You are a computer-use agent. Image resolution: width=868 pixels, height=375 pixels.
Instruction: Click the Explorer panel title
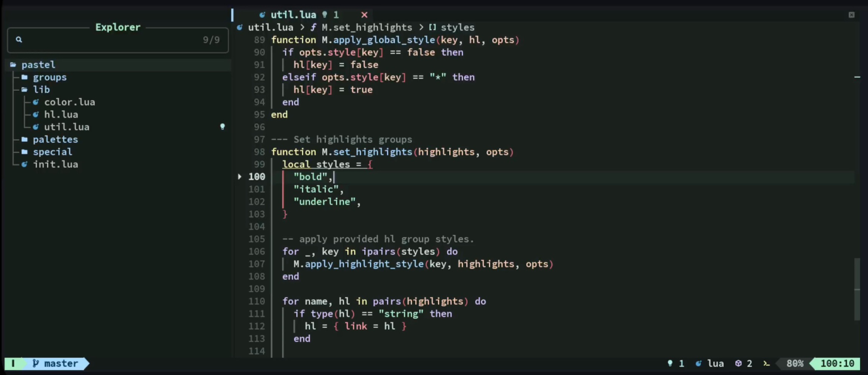pyautogui.click(x=118, y=27)
